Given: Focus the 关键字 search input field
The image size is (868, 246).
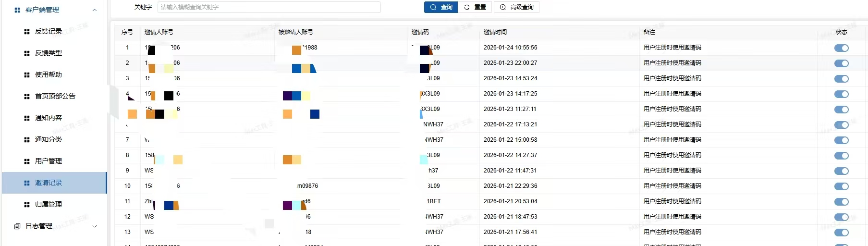Looking at the screenshot, I should (x=269, y=7).
